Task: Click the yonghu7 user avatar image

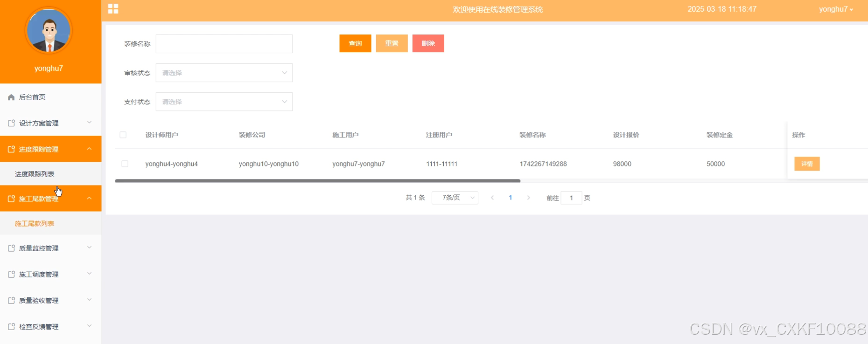Action: coord(49,31)
